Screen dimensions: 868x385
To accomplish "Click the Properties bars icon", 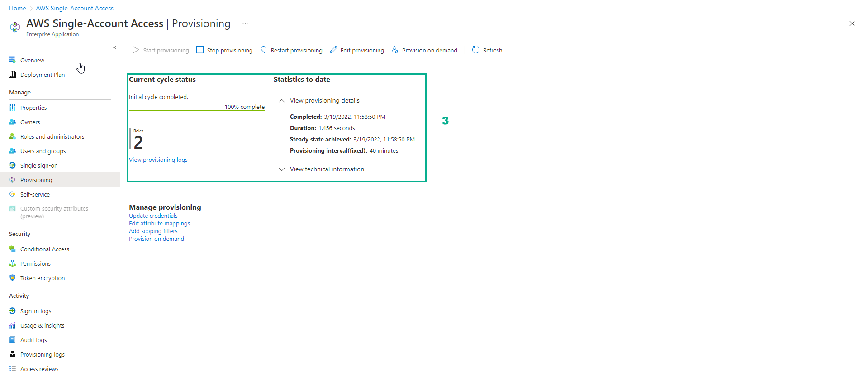I will point(12,108).
